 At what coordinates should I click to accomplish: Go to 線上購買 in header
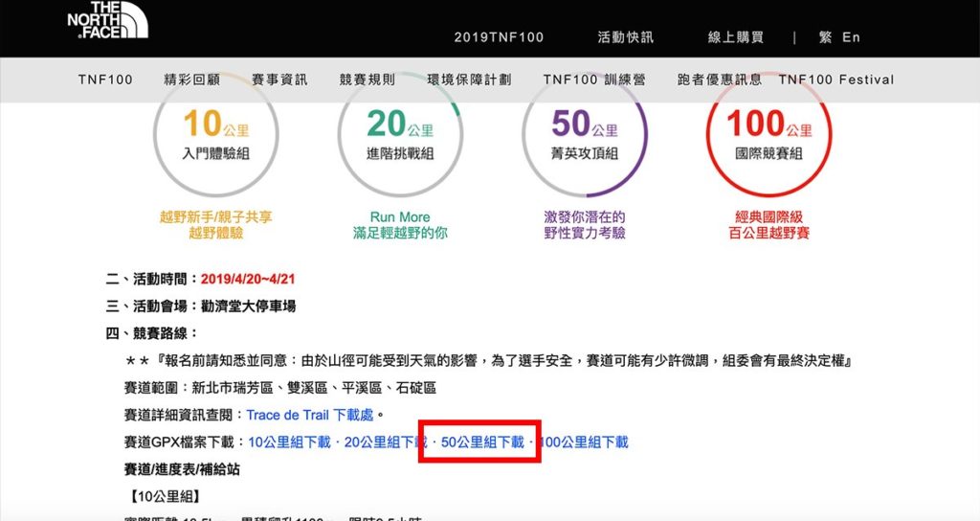[x=736, y=37]
